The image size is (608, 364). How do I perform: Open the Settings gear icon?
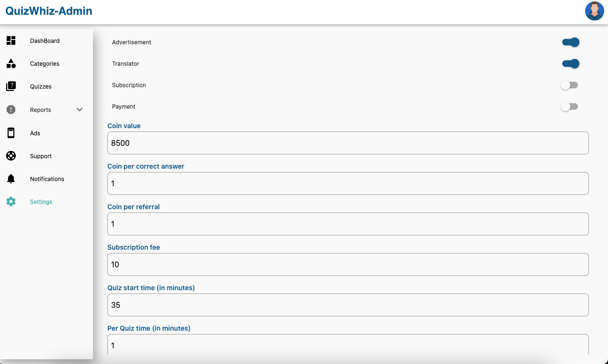11,202
